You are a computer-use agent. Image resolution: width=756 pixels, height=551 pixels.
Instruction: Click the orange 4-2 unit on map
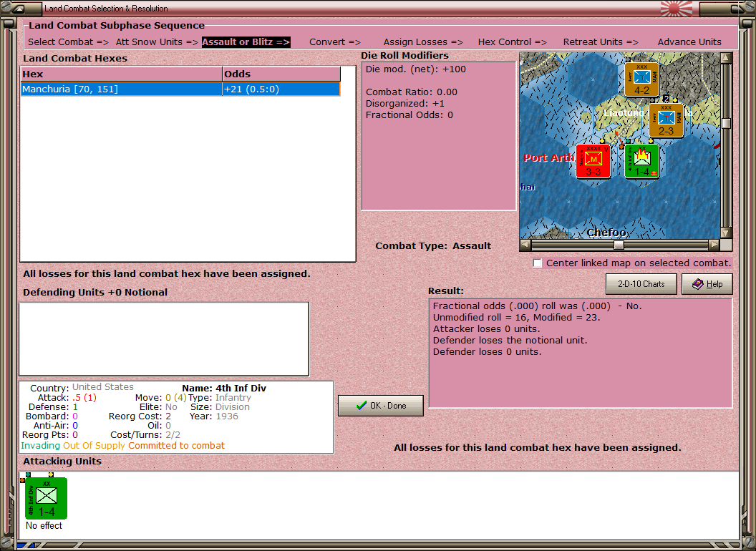click(641, 79)
